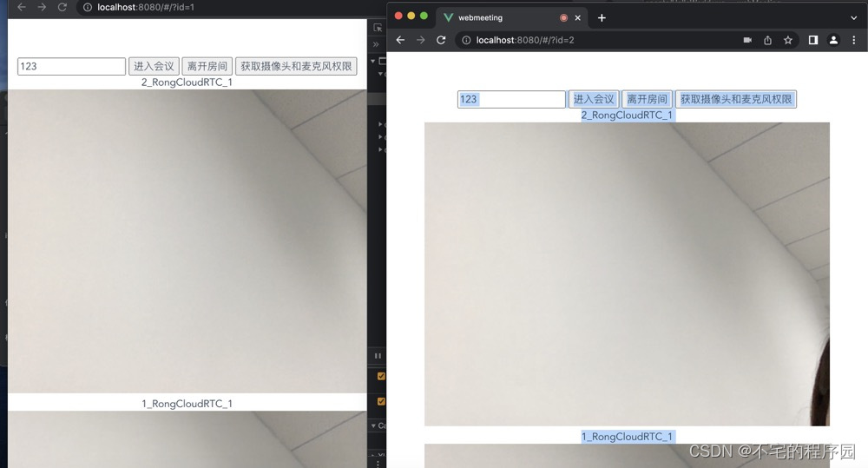Screen dimensions: 868x468
Task: Select the webmeeting tab
Action: pos(511,17)
